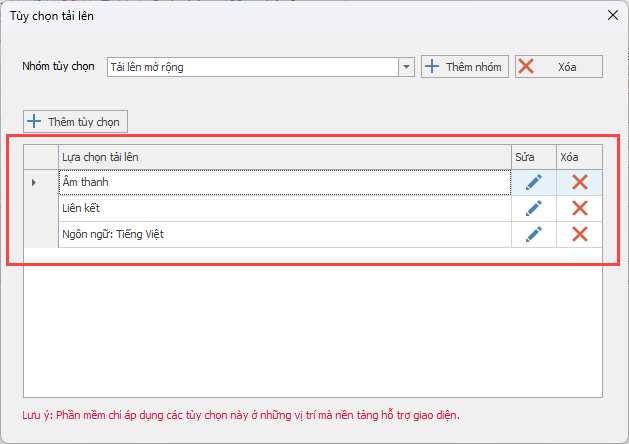Delete the Ngôn ngữ: Tiếng Việt option
This screenshot has height=444, width=629.
(579, 234)
